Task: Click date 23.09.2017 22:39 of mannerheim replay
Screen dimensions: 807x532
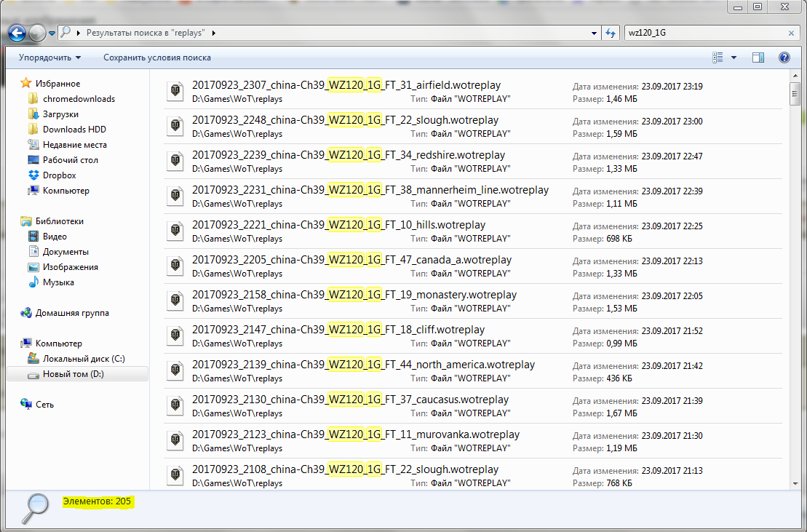Action: [672, 191]
